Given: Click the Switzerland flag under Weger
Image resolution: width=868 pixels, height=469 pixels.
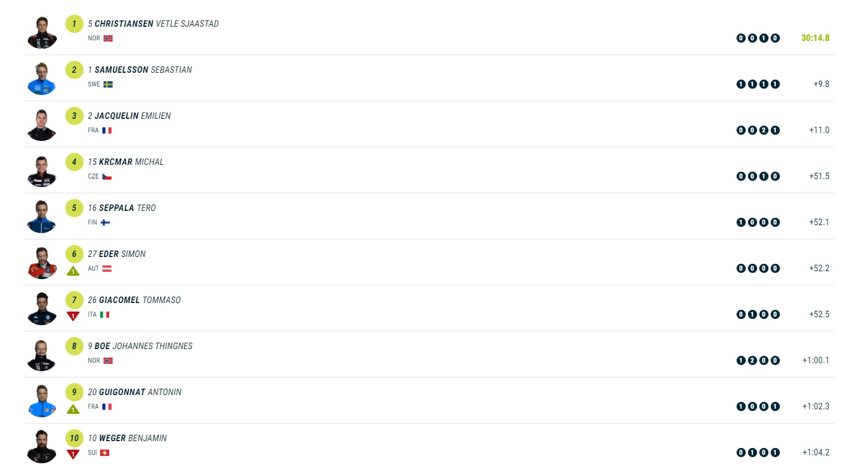Looking at the screenshot, I should pos(105,453).
